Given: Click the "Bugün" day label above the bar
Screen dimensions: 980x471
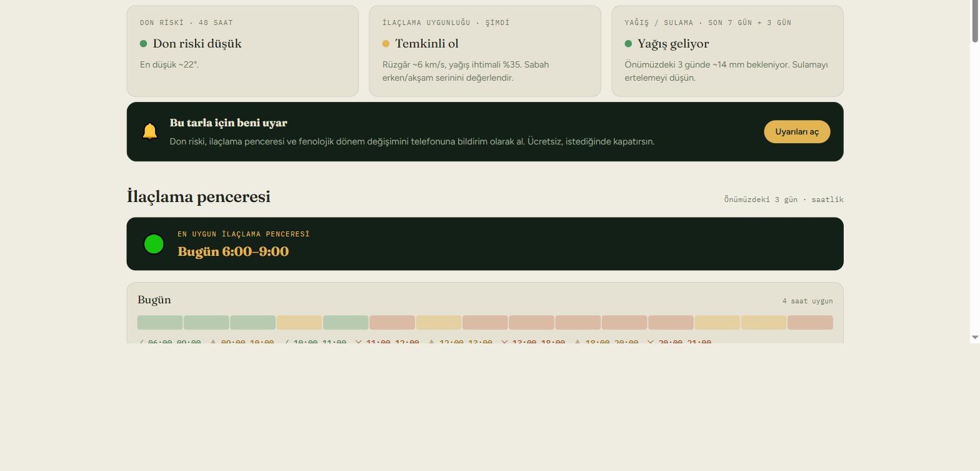Looking at the screenshot, I should point(154,300).
